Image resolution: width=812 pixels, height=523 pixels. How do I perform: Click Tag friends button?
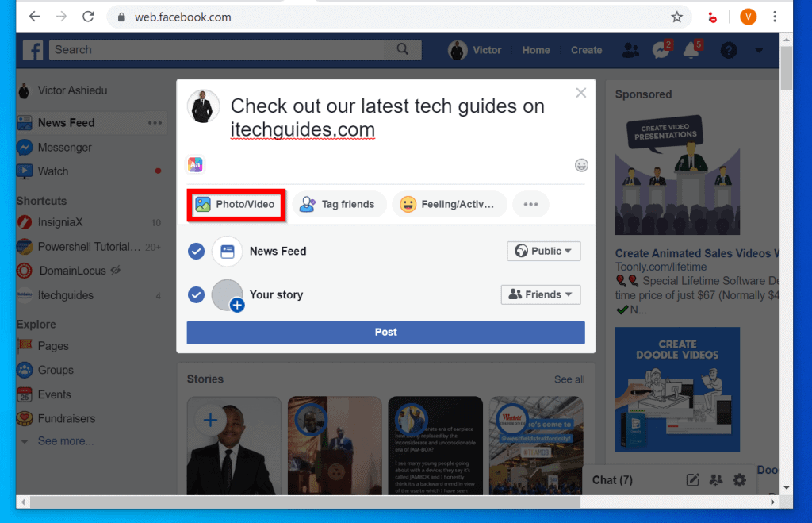click(339, 204)
